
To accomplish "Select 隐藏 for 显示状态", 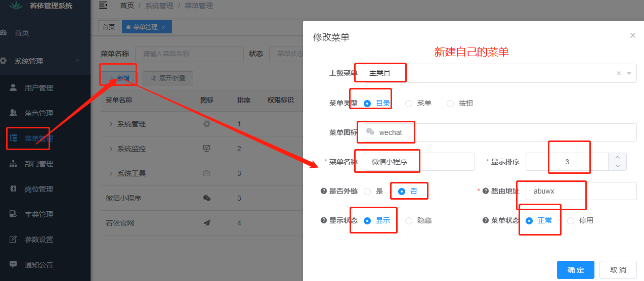I will (418, 221).
